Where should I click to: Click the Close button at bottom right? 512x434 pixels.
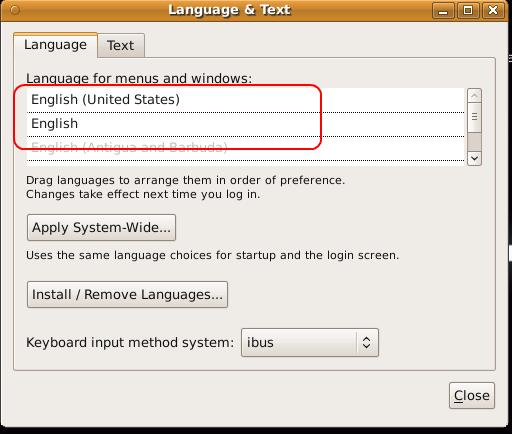(472, 395)
